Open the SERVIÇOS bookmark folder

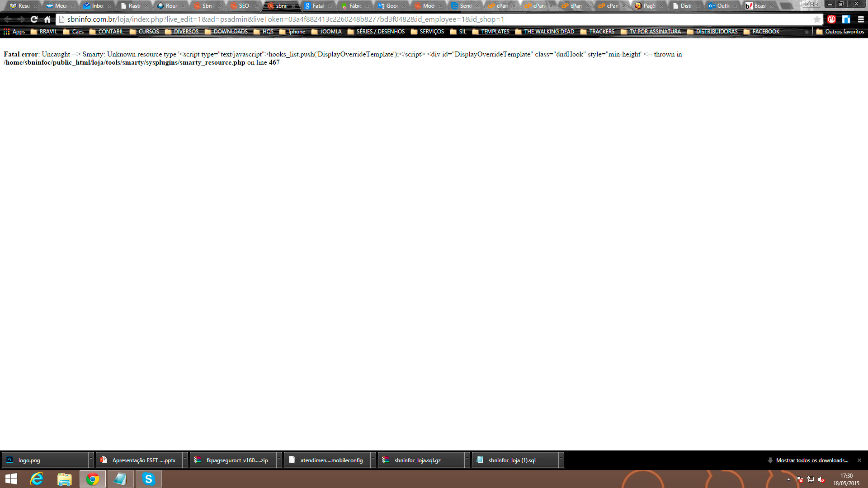click(x=427, y=32)
